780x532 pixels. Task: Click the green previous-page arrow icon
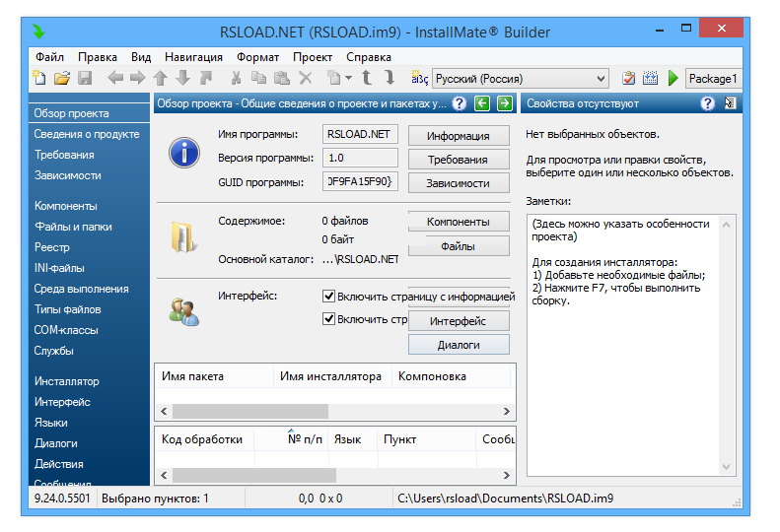click(x=482, y=103)
